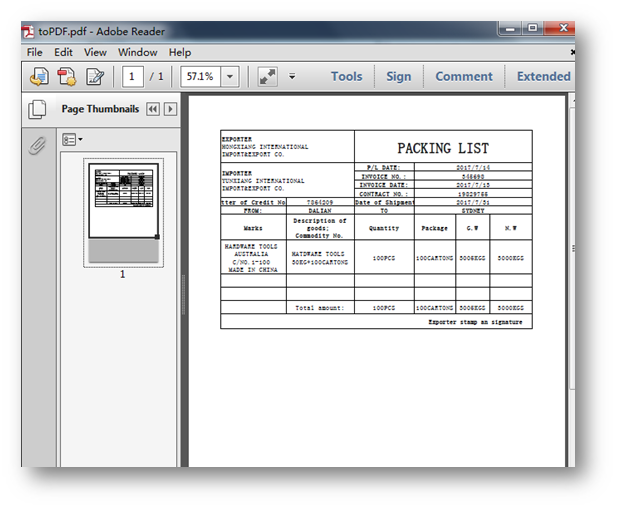Click the Package column header
This screenshot has width=617, height=509.
point(434,228)
